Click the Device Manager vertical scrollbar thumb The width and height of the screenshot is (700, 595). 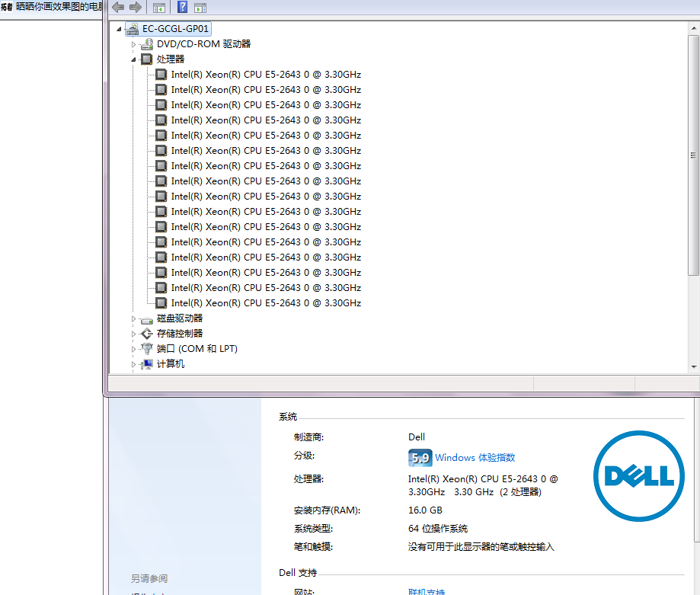click(693, 155)
